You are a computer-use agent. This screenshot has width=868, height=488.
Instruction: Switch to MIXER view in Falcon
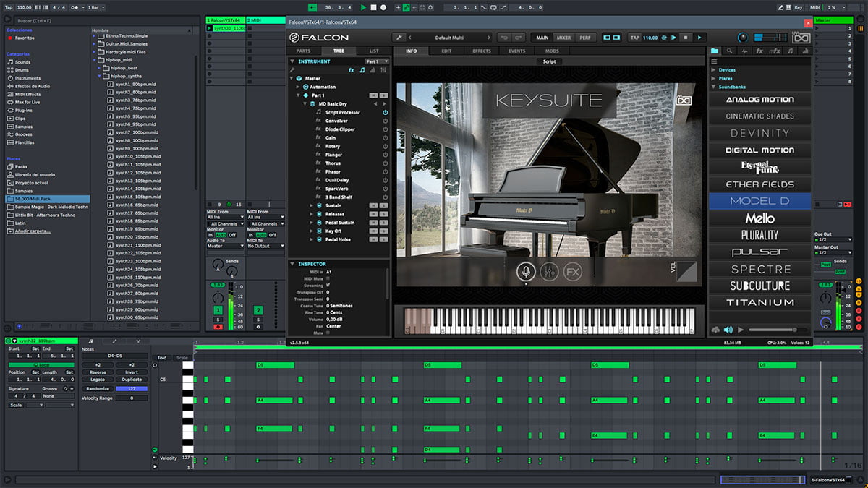click(563, 38)
